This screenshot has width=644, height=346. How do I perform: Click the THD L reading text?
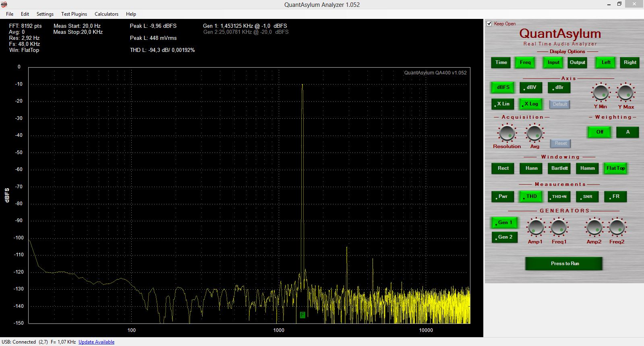coord(162,50)
